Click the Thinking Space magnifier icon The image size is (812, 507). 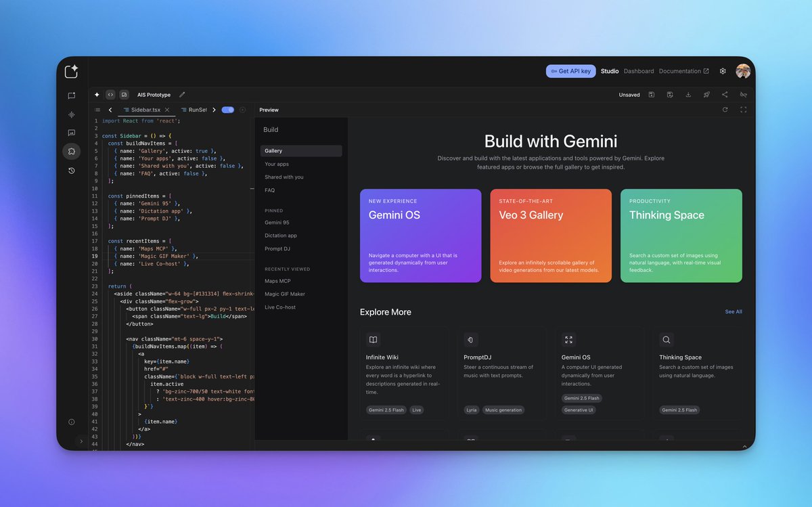tap(667, 340)
